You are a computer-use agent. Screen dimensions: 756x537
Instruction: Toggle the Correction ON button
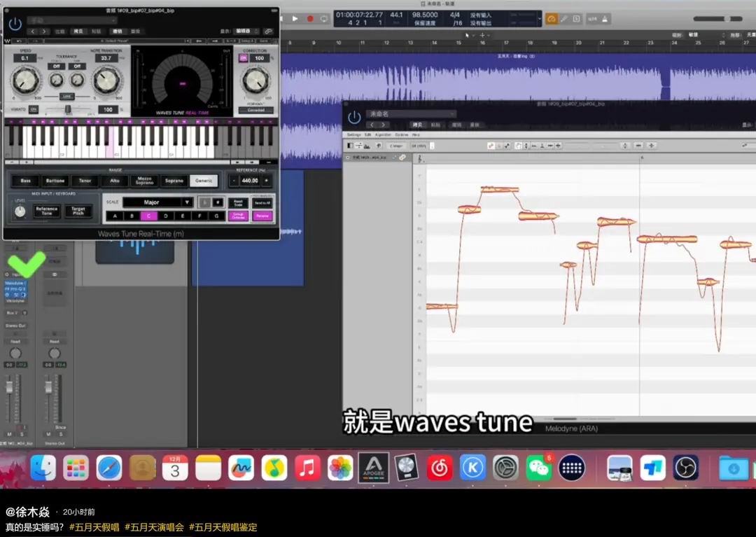[x=244, y=58]
